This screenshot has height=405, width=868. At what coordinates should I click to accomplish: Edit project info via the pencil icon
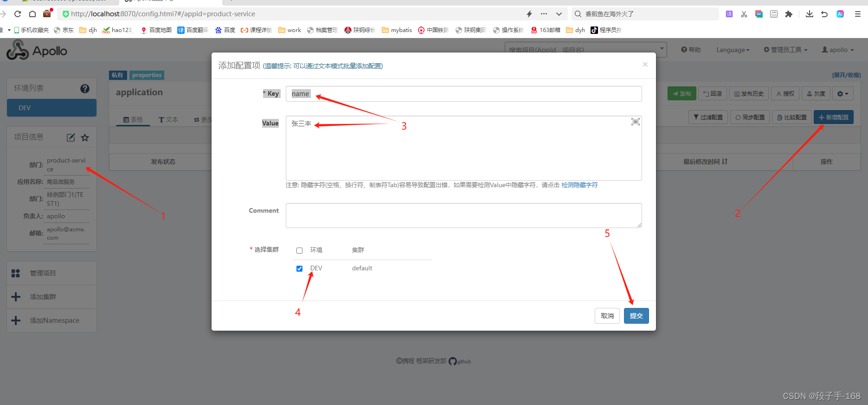71,137
